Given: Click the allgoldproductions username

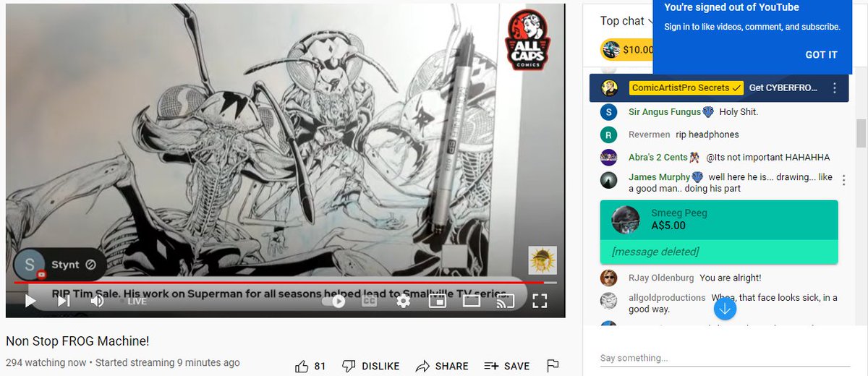Looking at the screenshot, I should pos(667,297).
